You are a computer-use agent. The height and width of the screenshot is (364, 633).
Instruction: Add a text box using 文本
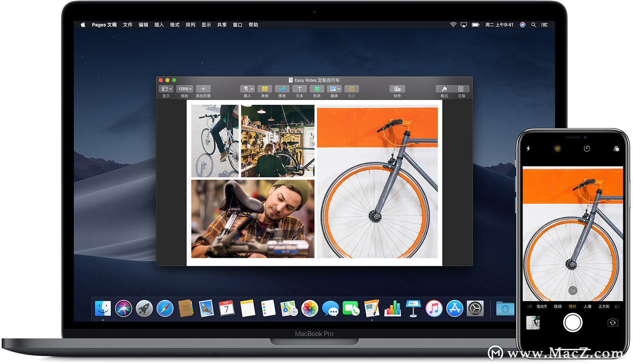click(299, 89)
